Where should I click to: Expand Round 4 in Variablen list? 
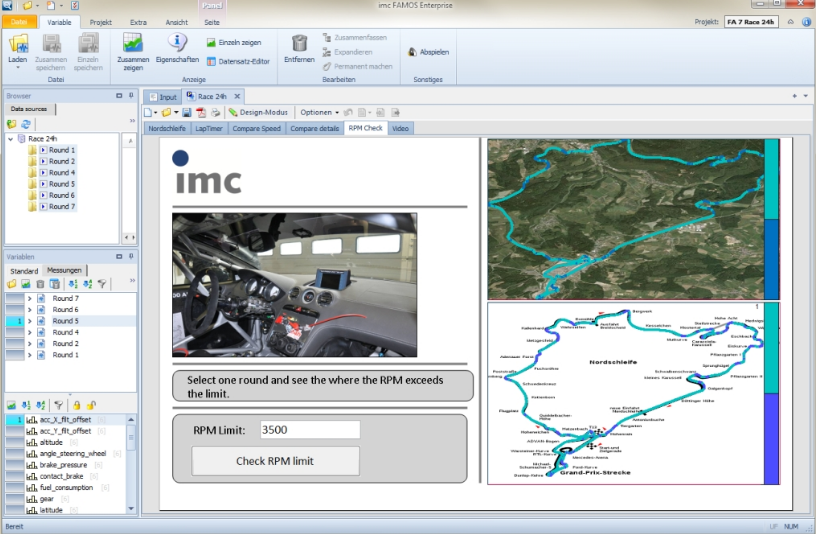[30, 333]
